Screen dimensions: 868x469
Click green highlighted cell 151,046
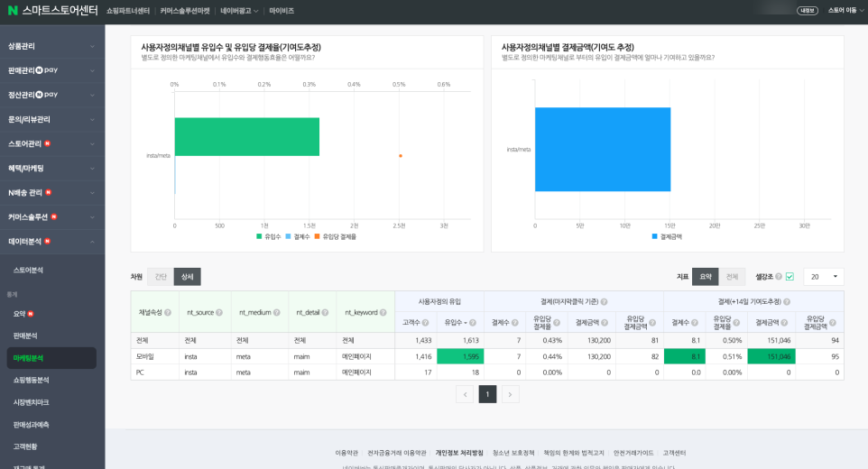tap(771, 357)
